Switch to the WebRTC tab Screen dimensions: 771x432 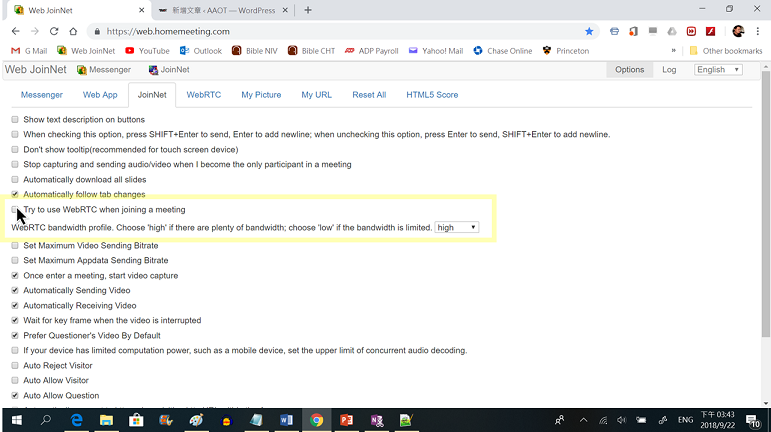[x=203, y=95]
